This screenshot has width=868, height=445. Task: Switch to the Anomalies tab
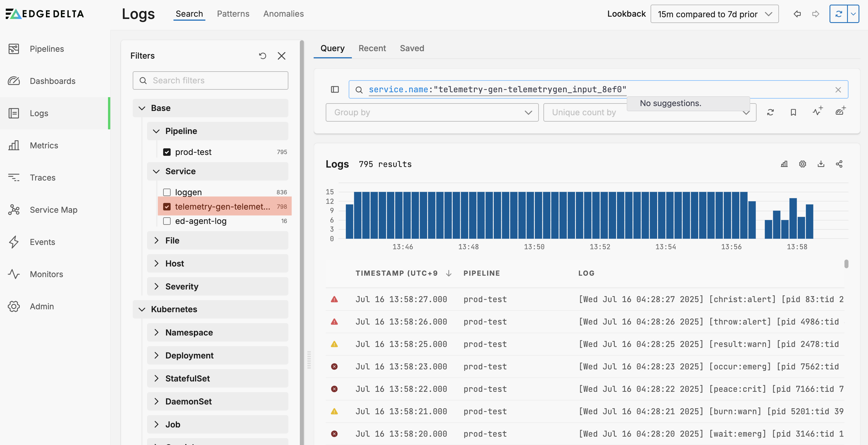[x=283, y=14]
